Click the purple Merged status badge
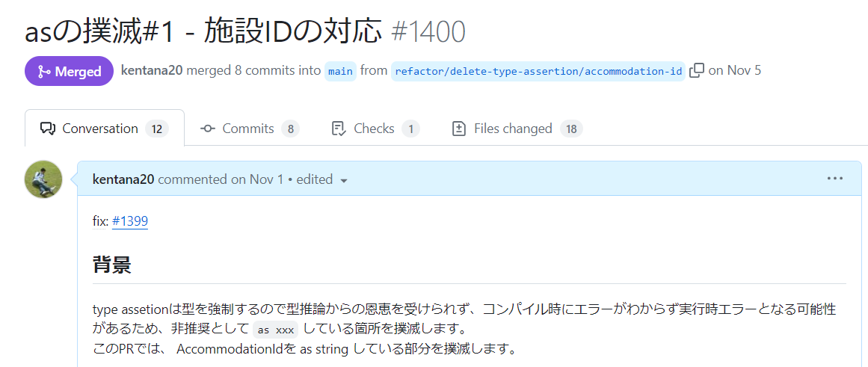 [70, 72]
